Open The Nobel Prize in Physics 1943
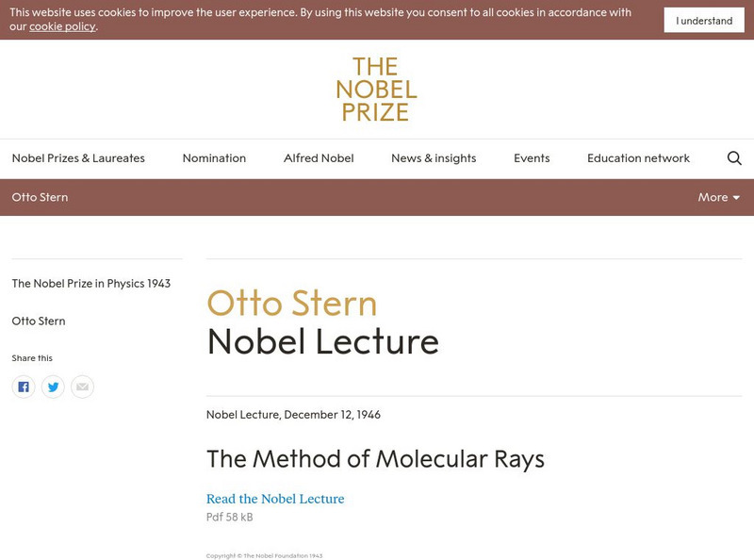This screenshot has height=560, width=754. tap(91, 283)
